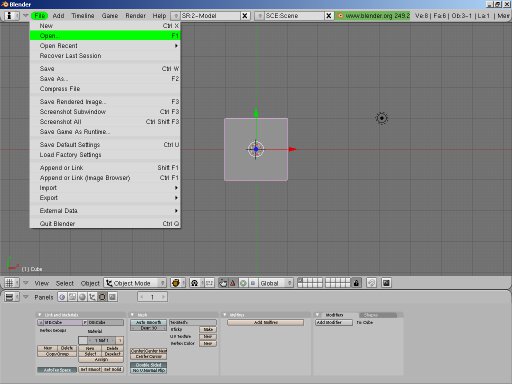Collapse the Panels header menus arrow
This screenshot has width=512, height=384.
[x=26, y=297]
